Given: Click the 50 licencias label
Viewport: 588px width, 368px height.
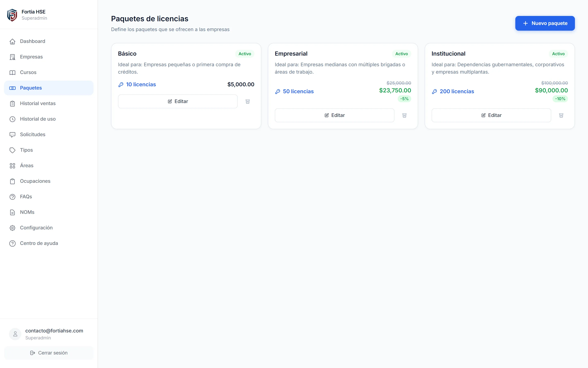Looking at the screenshot, I should click(x=298, y=92).
